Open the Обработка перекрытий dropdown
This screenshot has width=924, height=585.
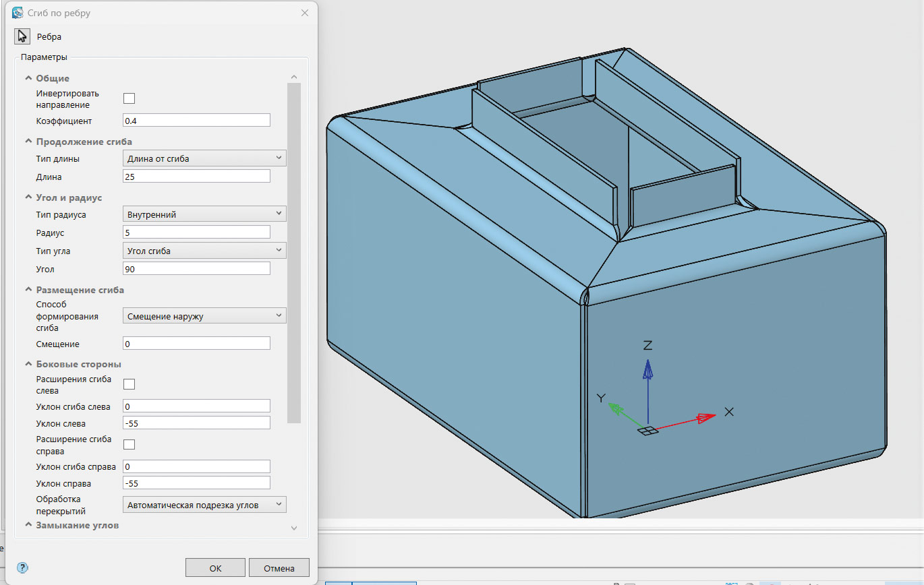[204, 504]
